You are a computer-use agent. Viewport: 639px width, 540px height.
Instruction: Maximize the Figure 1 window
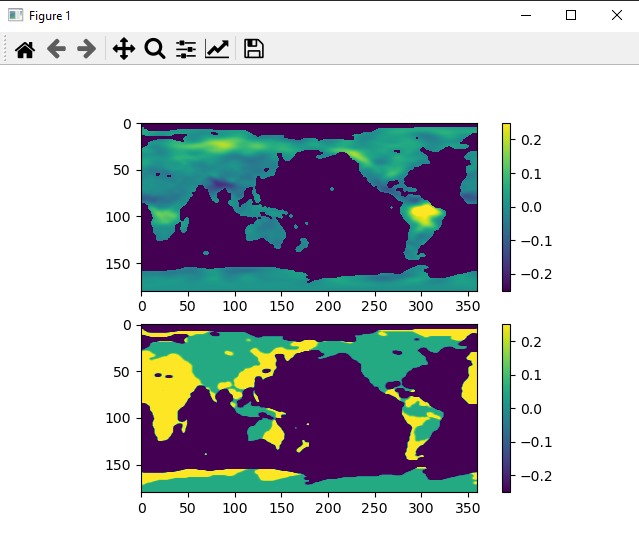click(571, 15)
